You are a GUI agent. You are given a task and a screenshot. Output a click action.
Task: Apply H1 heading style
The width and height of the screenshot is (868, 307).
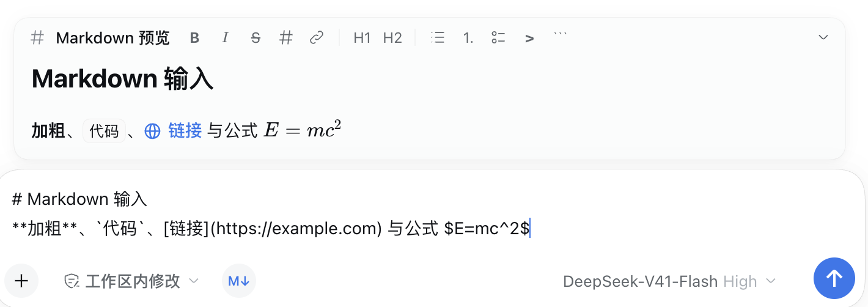[362, 38]
